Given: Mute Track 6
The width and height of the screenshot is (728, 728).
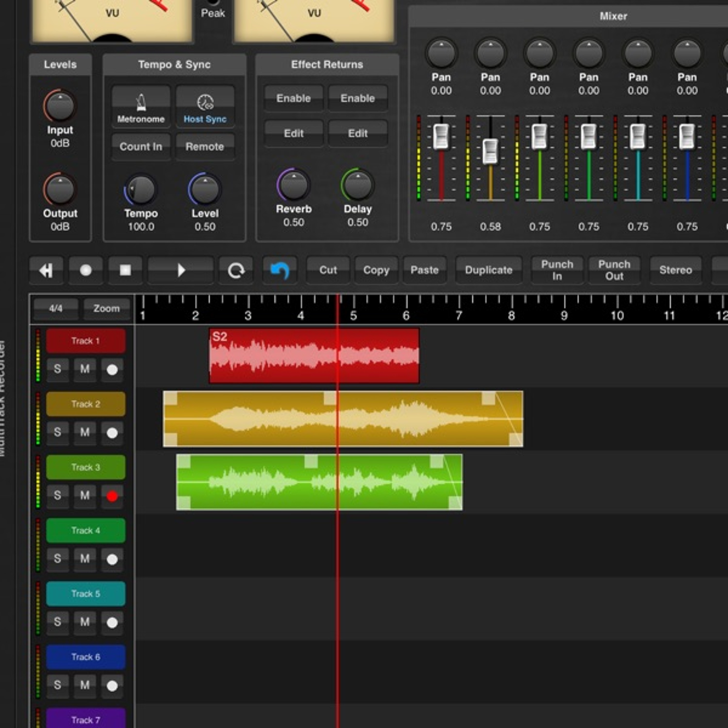Looking at the screenshot, I should 85,686.
